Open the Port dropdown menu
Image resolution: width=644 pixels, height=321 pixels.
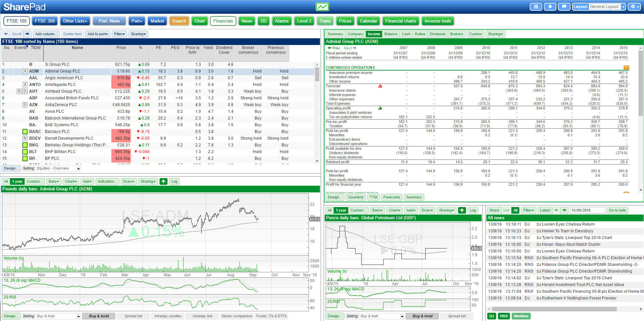[x=137, y=21]
